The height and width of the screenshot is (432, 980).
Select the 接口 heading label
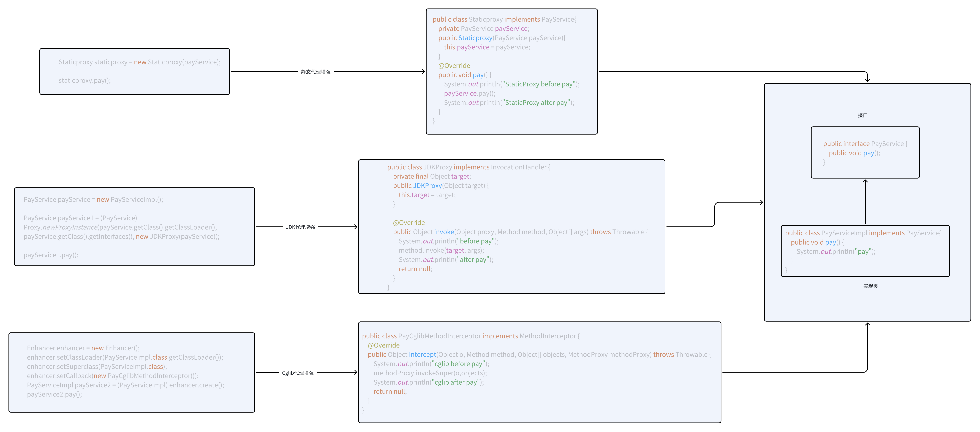point(863,115)
